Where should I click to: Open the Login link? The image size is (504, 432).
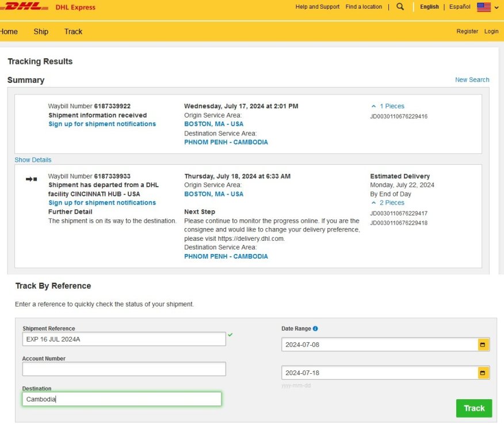click(491, 31)
